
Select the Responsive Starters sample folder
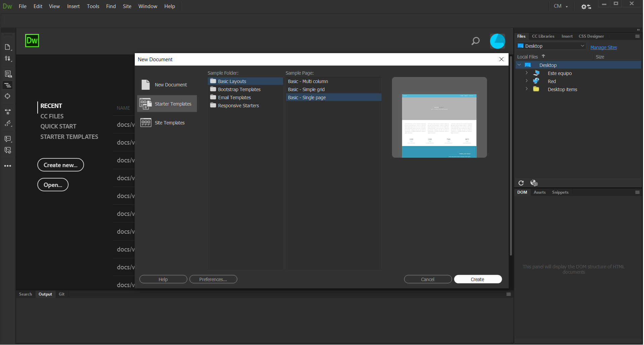click(x=245, y=106)
